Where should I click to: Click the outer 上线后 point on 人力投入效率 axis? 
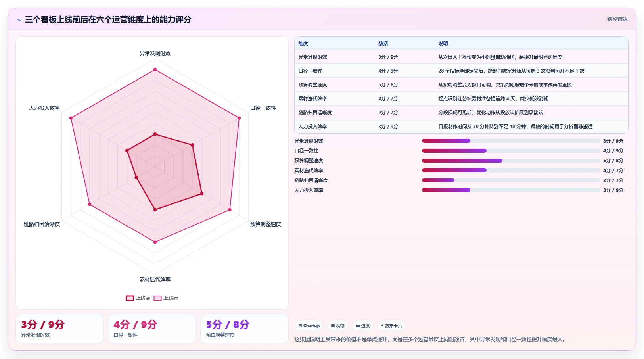coord(71,118)
